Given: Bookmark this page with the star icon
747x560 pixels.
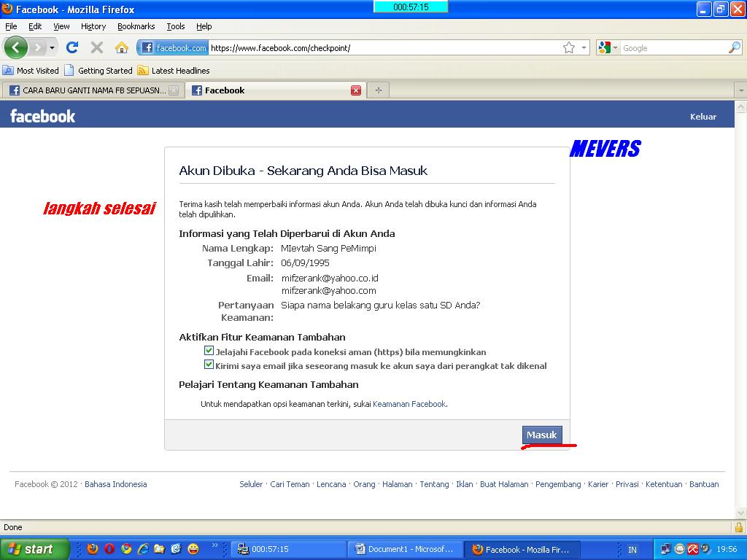Looking at the screenshot, I should click(x=569, y=47).
